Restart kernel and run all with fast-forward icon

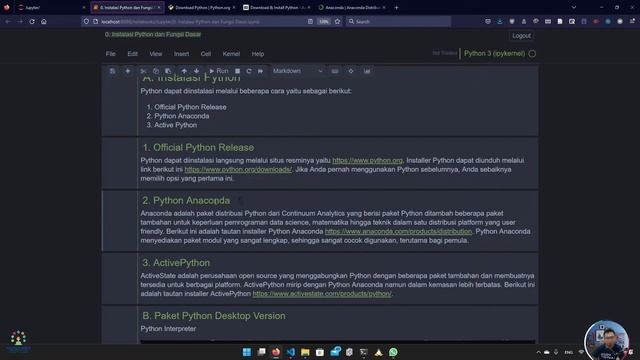point(260,71)
